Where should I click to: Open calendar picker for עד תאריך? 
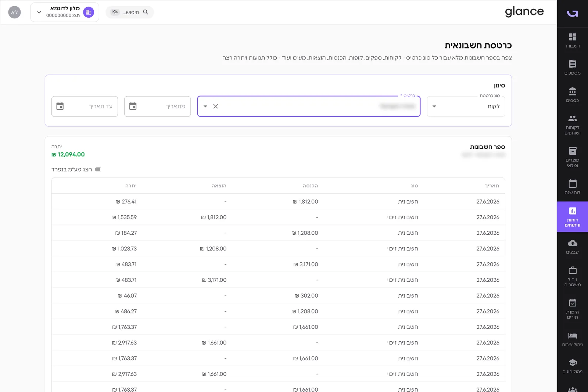click(60, 106)
